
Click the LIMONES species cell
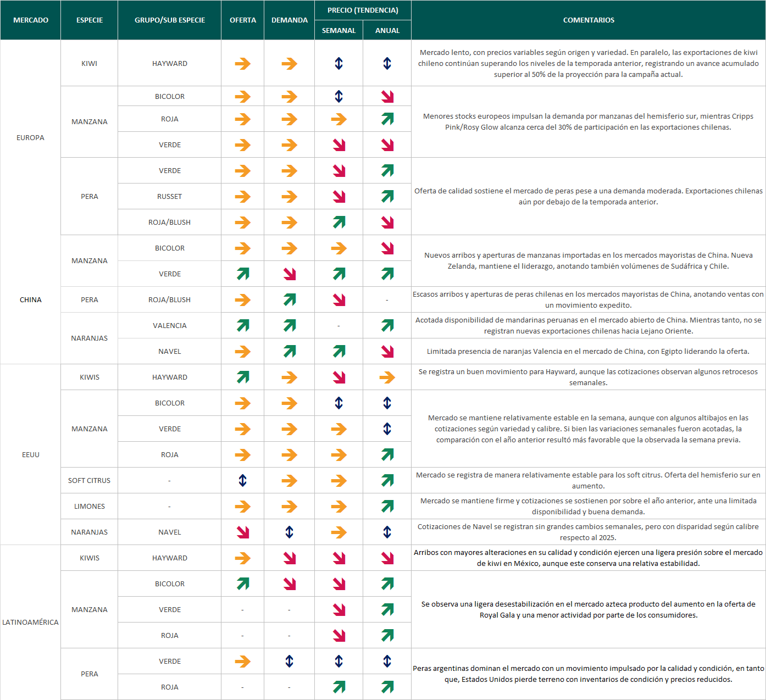tap(90, 507)
